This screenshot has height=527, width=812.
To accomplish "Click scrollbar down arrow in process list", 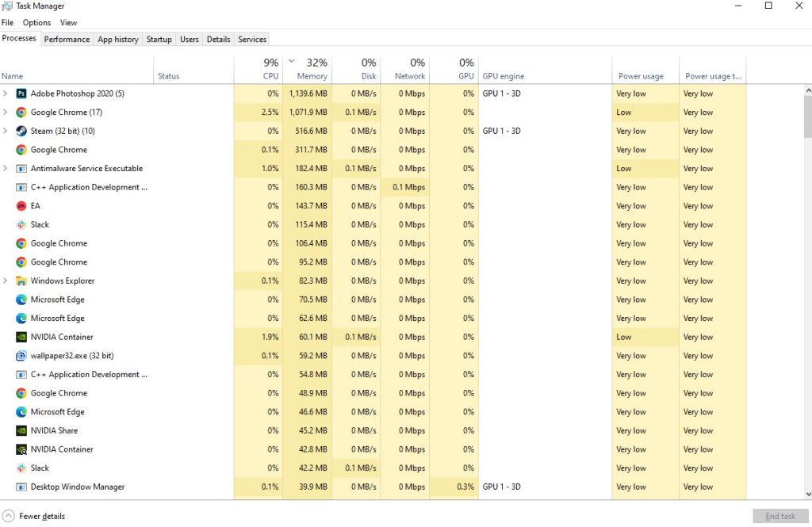I will pos(808,494).
